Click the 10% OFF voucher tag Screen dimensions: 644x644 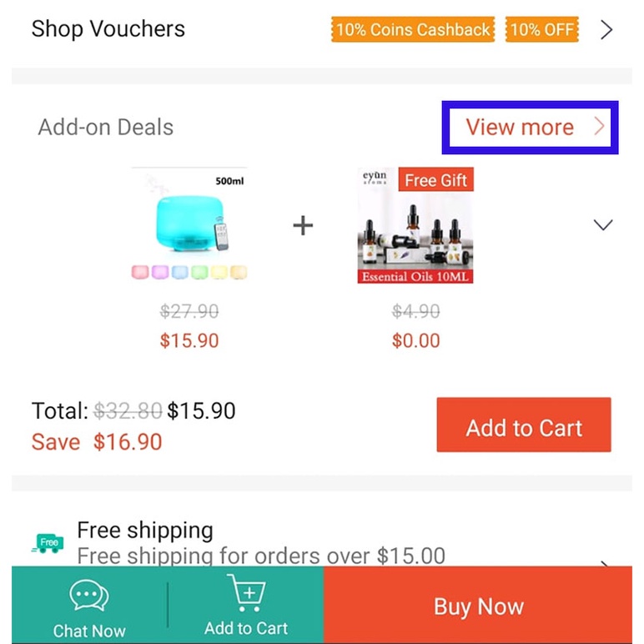point(541,29)
